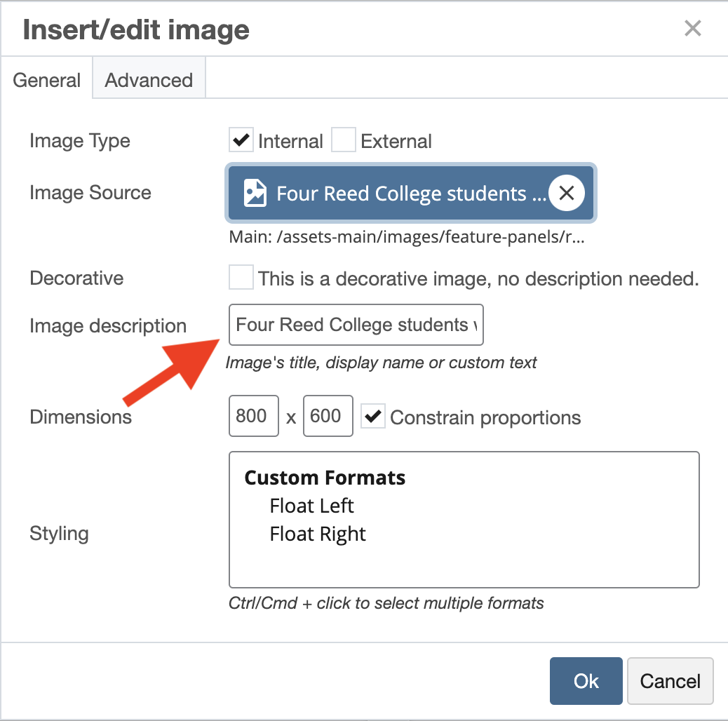Toggle Constrain proportions checkbox

coord(372,417)
